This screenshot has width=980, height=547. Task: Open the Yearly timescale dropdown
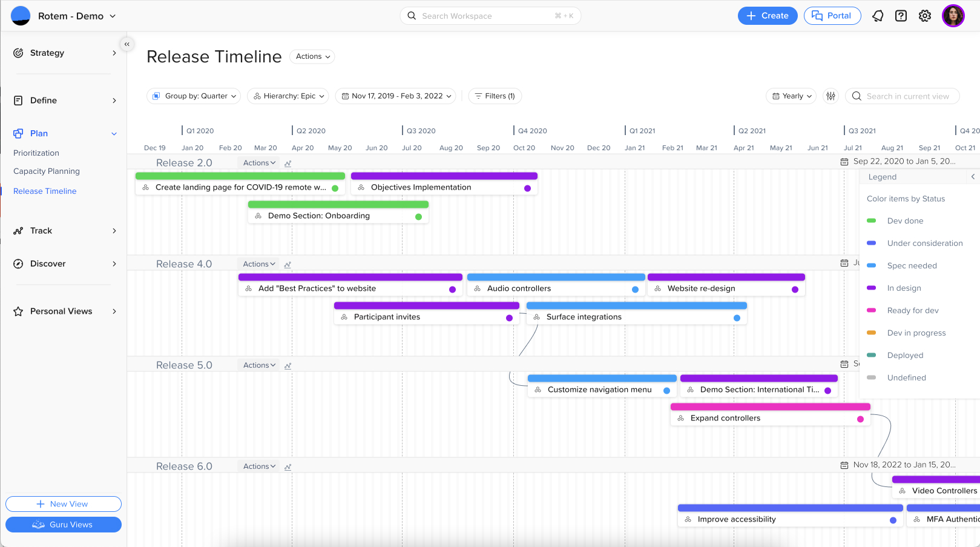click(791, 96)
